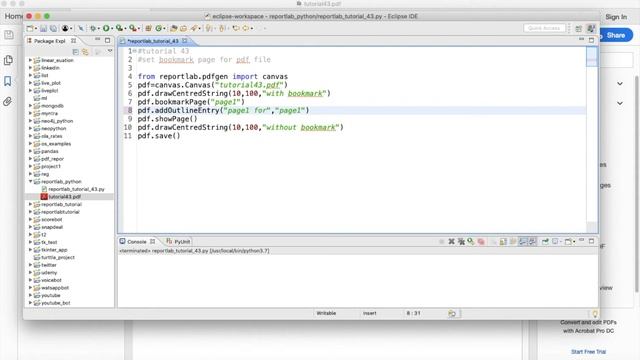
Task: Click Collapse All in Package Explorer
Action: 76,52
